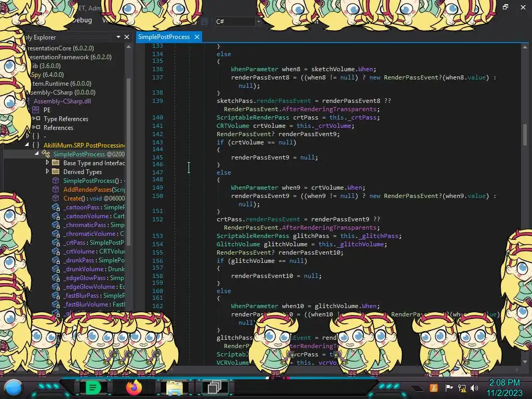The image size is (532, 399).
Task: Open Assembly Explorer window position dropdown
Action: (118, 37)
